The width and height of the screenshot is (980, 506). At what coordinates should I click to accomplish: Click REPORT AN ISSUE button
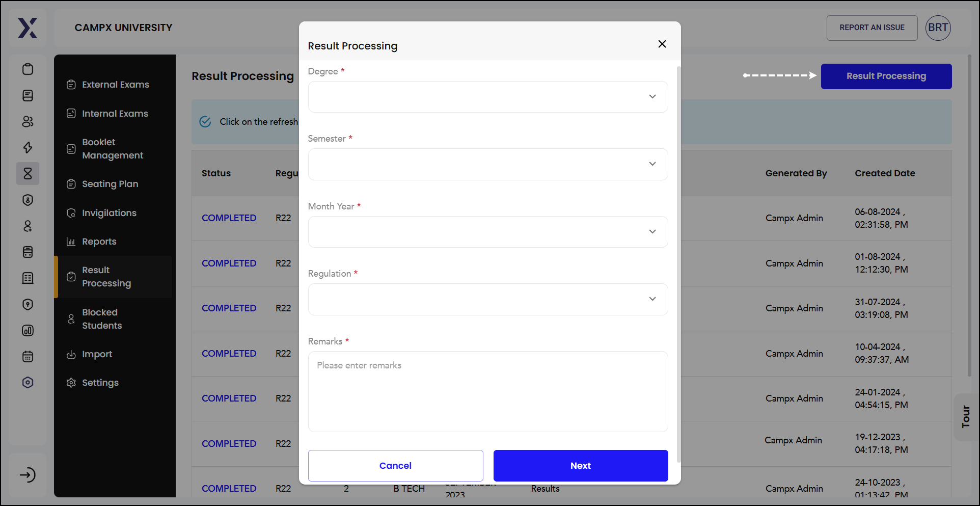coord(872,28)
